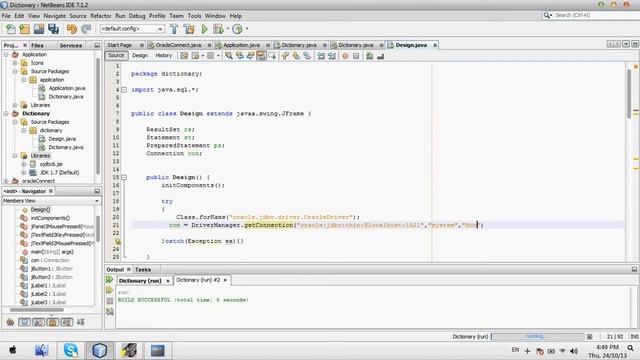This screenshot has width=640, height=360.
Task: Click the Redo arrow icon
Action: pos(86,29)
